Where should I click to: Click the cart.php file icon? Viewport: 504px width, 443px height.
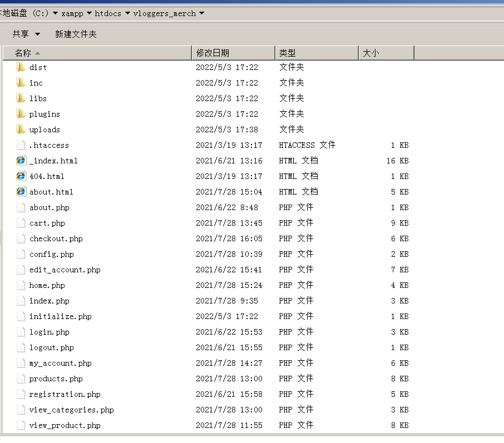pos(21,223)
